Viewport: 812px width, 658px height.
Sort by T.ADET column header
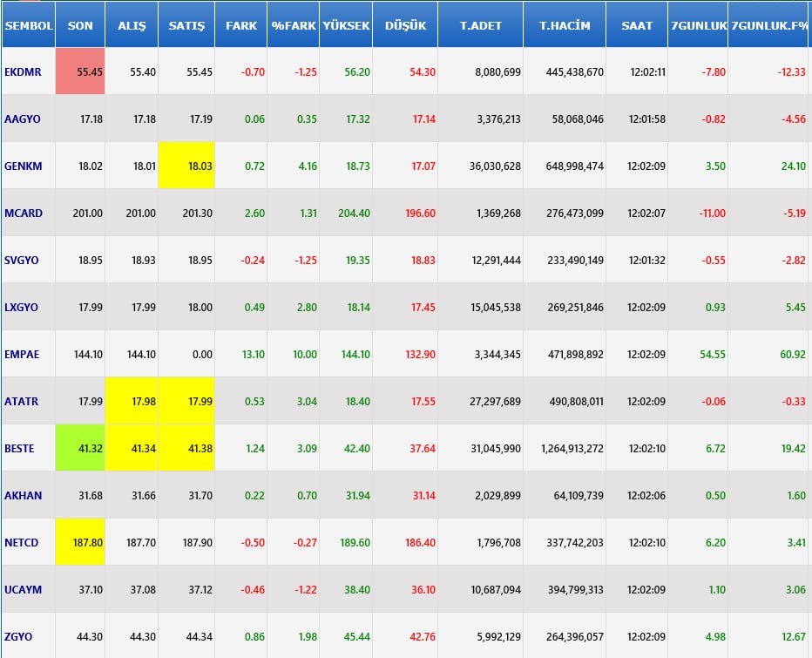[x=481, y=25]
